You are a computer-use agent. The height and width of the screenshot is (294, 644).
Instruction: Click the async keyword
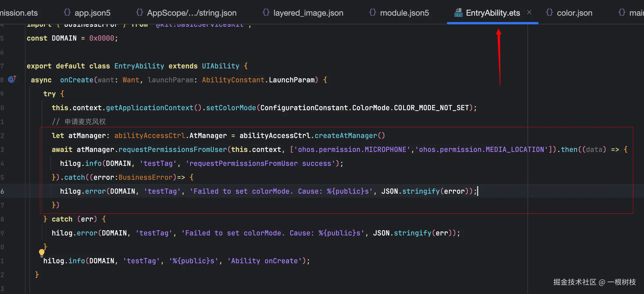click(x=41, y=80)
